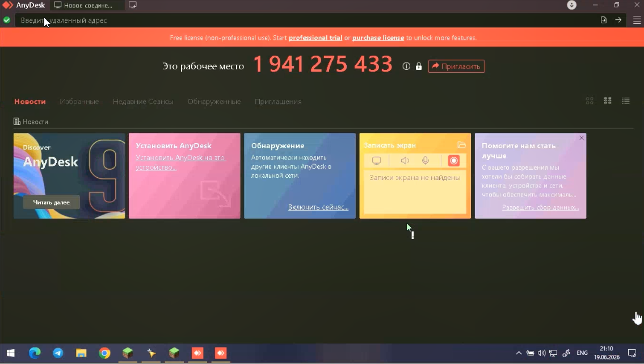Show info icon next to the ID
The image size is (644, 364).
(x=406, y=66)
